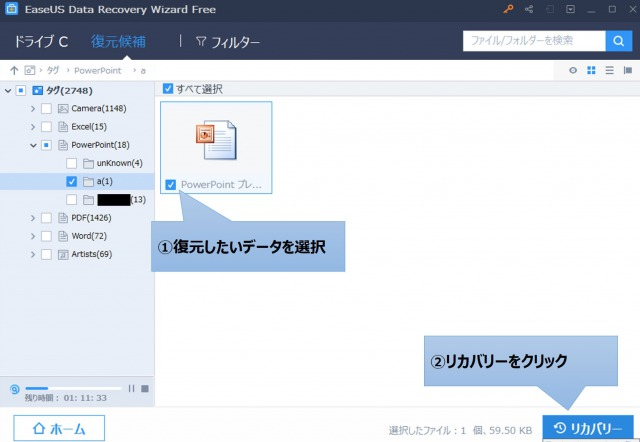640x442 pixels.
Task: Click the import icon in title bar
Action: coord(550,9)
